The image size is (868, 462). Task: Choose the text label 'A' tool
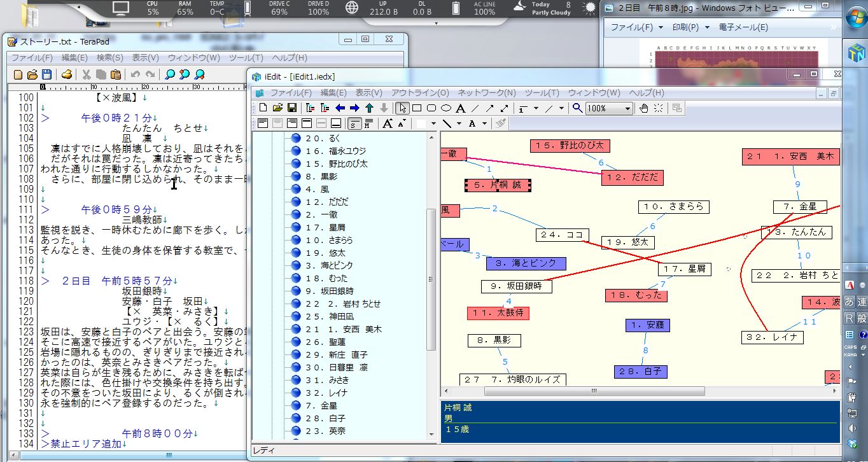point(460,108)
